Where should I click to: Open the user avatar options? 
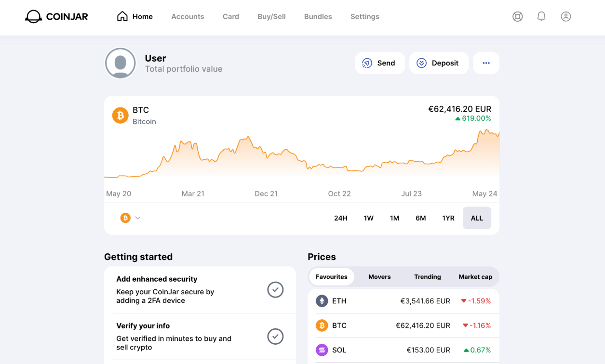click(120, 63)
